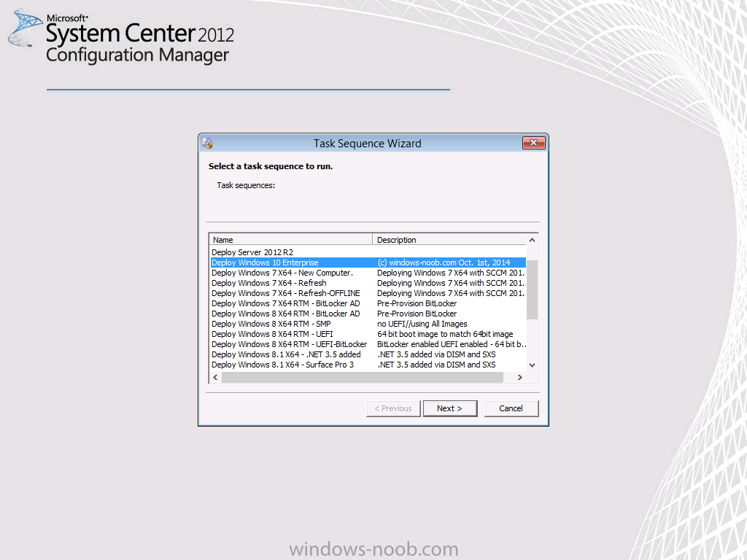This screenshot has width=747, height=560.
Task: Click the wizard icon in title bar
Action: point(207,143)
